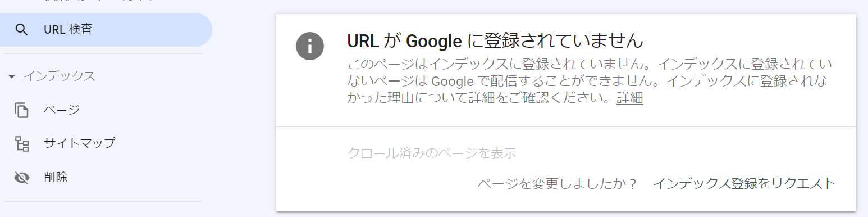
Task: Click the divider line above インデックス
Action: (102, 54)
